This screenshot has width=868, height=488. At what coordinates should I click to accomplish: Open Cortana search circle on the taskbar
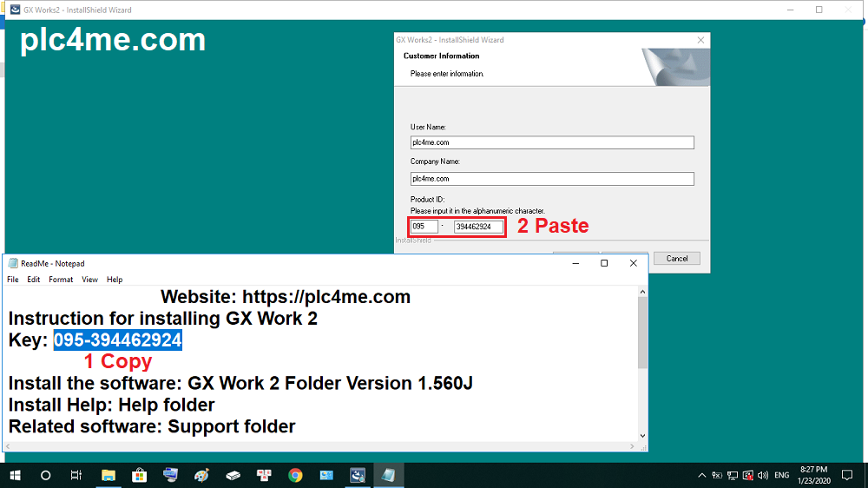[46, 475]
